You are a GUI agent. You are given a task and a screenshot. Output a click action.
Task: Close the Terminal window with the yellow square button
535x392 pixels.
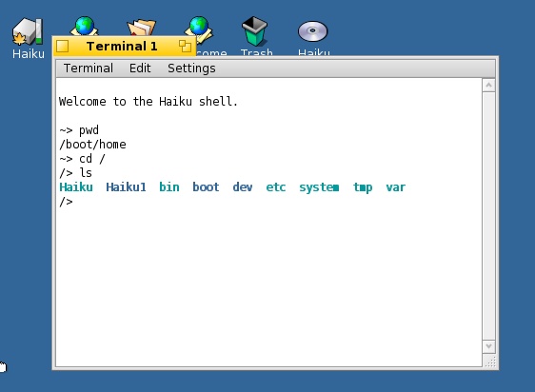coord(63,46)
